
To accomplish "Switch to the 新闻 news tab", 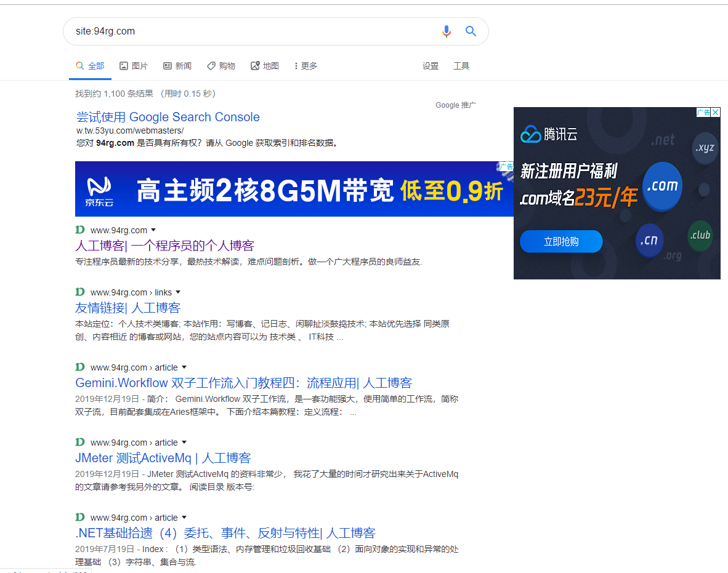I will [x=177, y=66].
